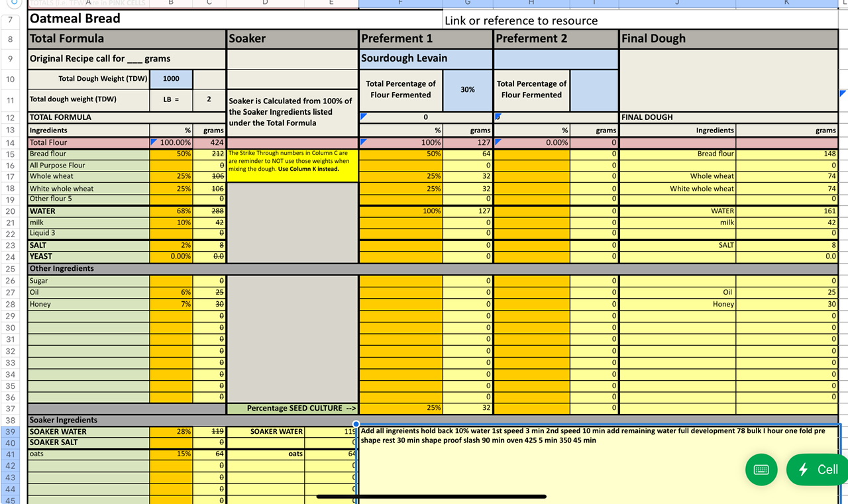
Task: Select the Total Dough Weight 1000 cell
Action: pyautogui.click(x=171, y=79)
